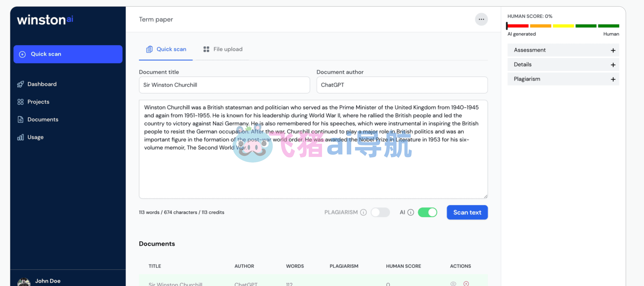644x286 pixels.
Task: Click the blue Quick scan sidebar button
Action: (68, 54)
